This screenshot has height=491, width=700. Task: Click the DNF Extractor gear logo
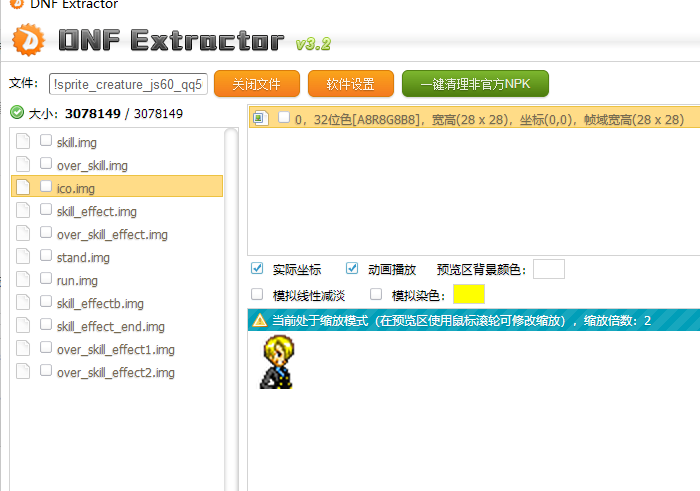(x=29, y=40)
